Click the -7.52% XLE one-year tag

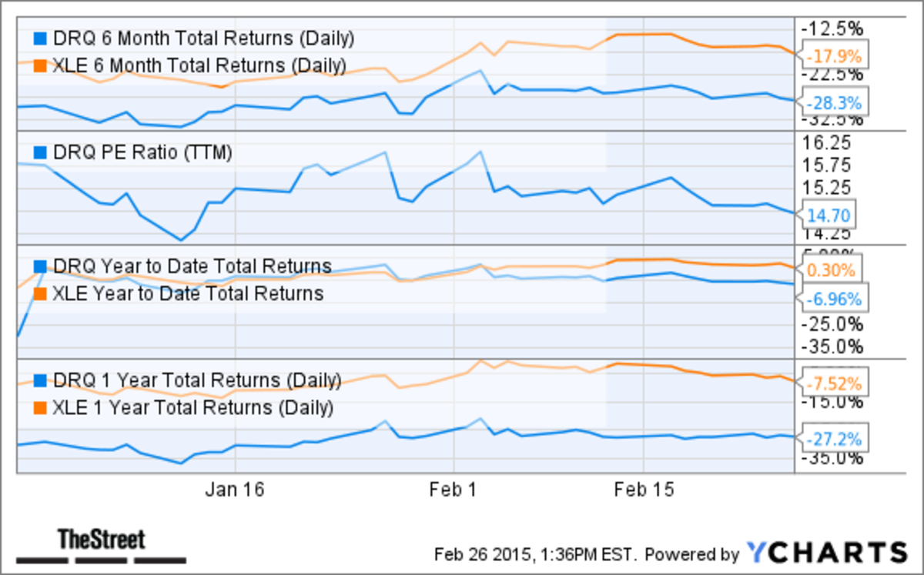point(834,383)
